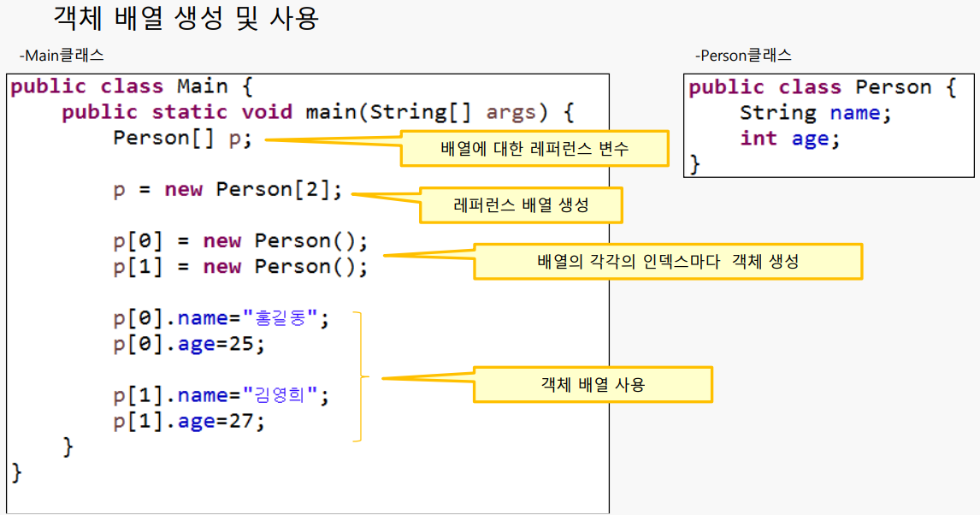The width and height of the screenshot is (980, 515).
Task: Click the closing brace of the Main class
Action: [16, 473]
